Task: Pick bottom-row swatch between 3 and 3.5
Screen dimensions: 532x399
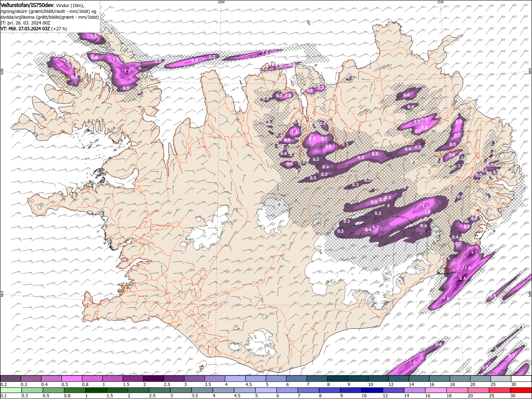Action: pyautogui.click(x=181, y=390)
